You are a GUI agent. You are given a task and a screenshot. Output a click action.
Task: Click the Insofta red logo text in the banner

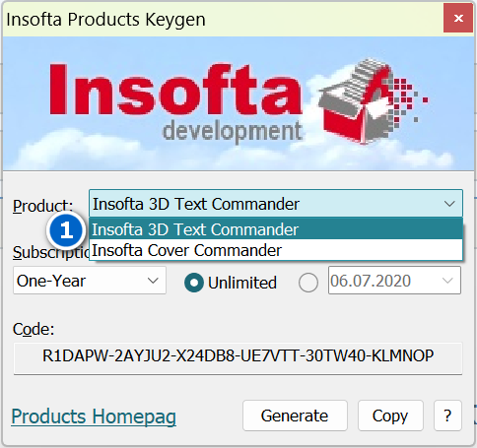coord(175,91)
